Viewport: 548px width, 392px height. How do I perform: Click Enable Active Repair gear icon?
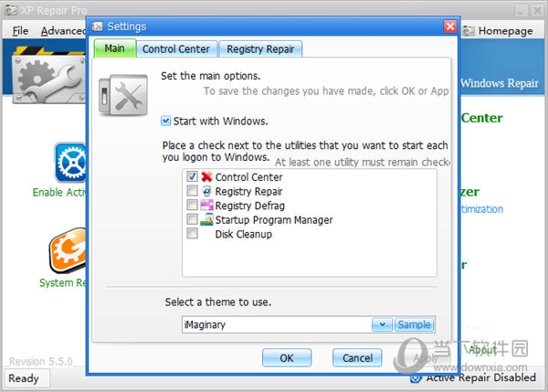pyautogui.click(x=70, y=163)
